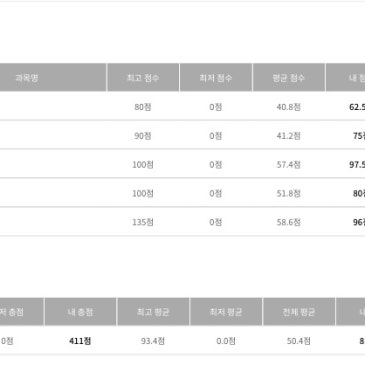This screenshot has height=365, width=365.
Task: Click the 내 총점 header in the summary table
Action: click(80, 312)
